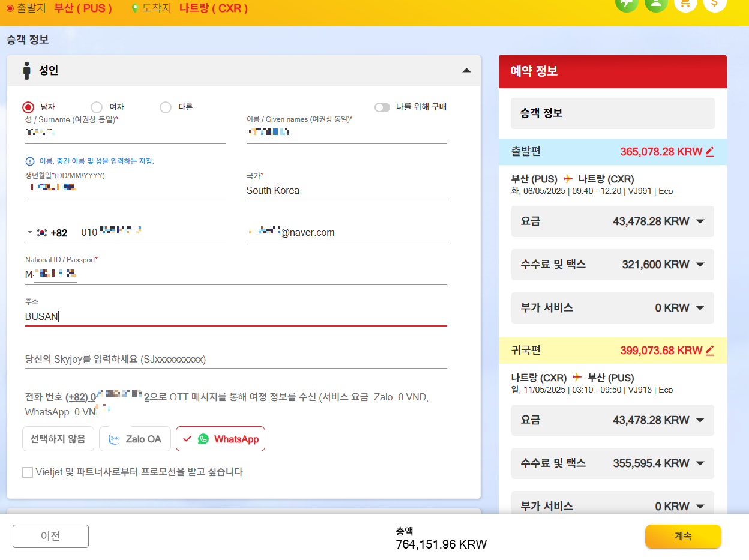The height and width of the screenshot is (560, 749).
Task: Deselect the WhatsApp message option
Action: pyautogui.click(x=220, y=439)
